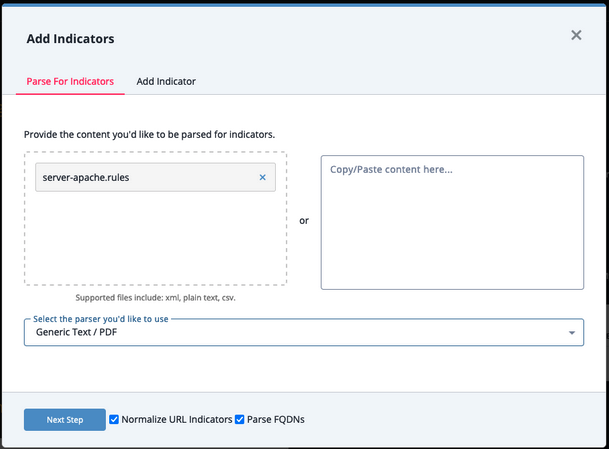
Task: Click the parser dropdown arrow
Action: pyautogui.click(x=572, y=333)
